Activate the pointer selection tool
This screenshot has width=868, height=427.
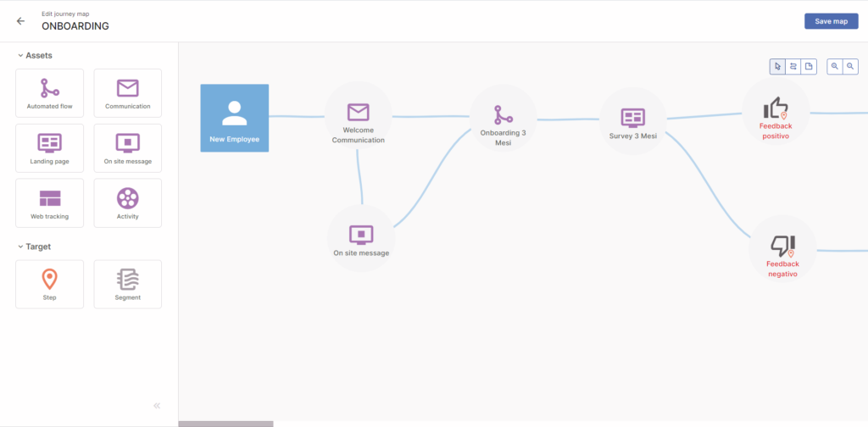click(777, 66)
